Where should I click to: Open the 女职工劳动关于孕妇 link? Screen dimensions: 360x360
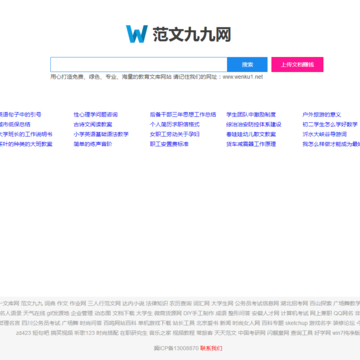tap(175, 134)
